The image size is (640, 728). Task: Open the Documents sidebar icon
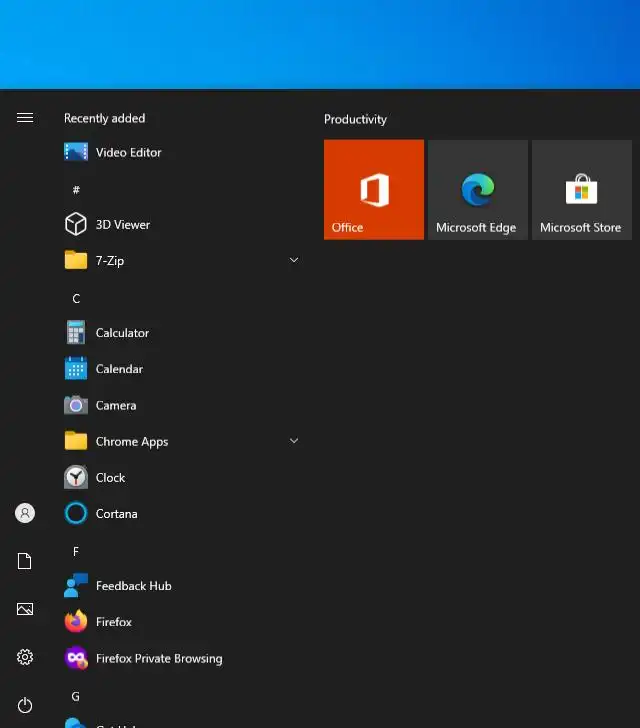(25, 561)
